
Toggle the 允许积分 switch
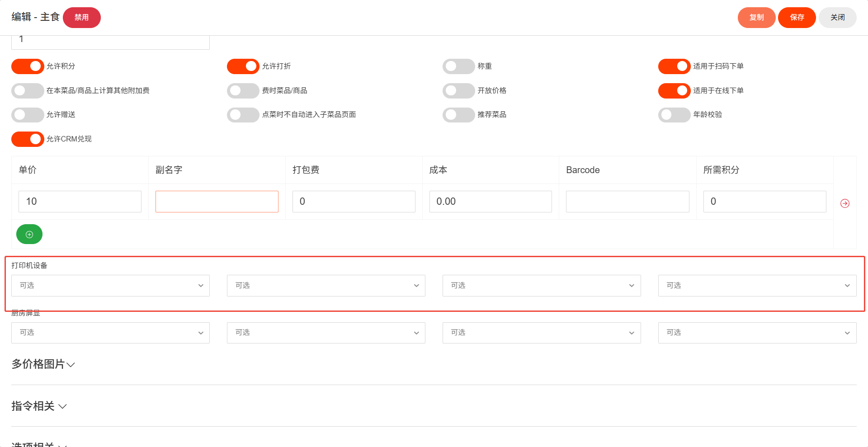pos(28,66)
